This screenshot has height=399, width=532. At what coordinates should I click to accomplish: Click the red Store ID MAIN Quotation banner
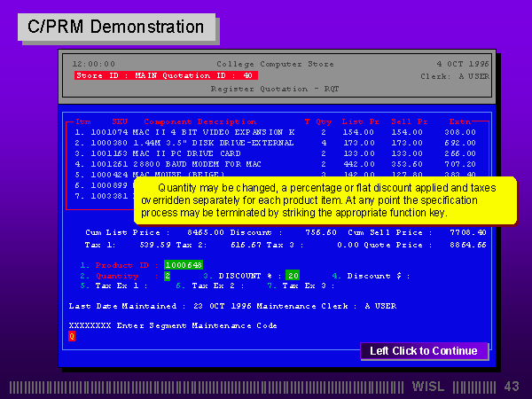pos(166,75)
